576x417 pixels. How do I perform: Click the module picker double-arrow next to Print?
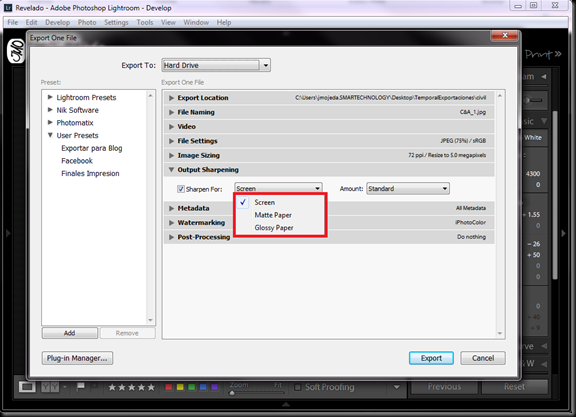click(x=558, y=54)
